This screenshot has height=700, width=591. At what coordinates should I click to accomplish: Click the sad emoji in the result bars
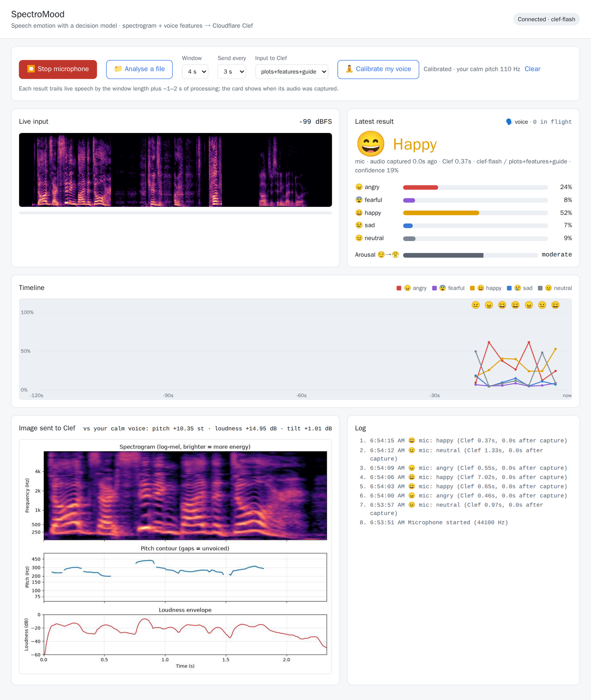click(x=359, y=225)
